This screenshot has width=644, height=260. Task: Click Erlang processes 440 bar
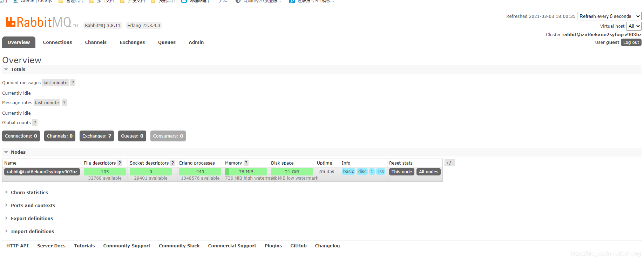pos(200,172)
